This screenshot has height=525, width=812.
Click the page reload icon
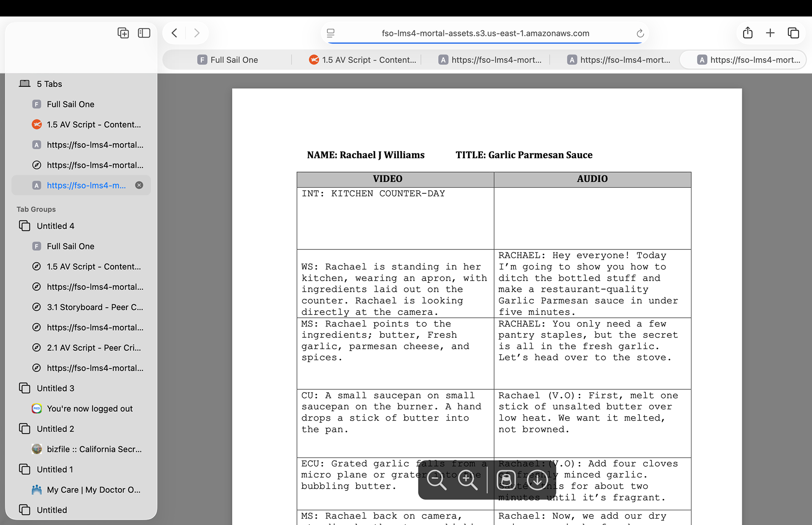pos(640,33)
